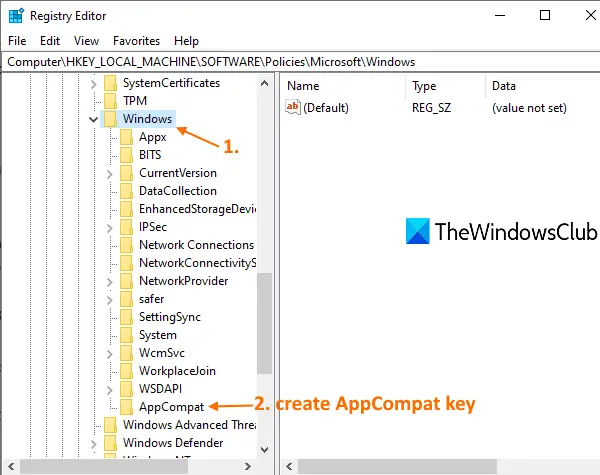The height and width of the screenshot is (475, 600).
Task: Click the tree pane vertical scrollbar thumb
Action: pyautogui.click(x=264, y=323)
